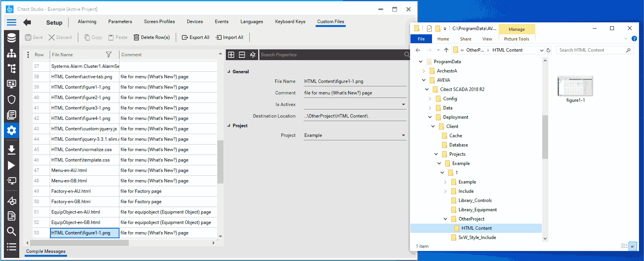Click the Run play sidebar icon
Viewport: 644px width, 261px height.
click(12, 165)
